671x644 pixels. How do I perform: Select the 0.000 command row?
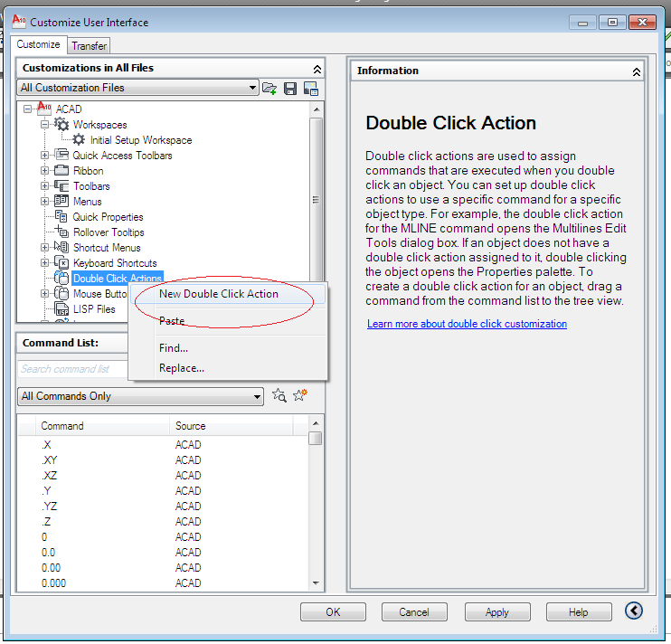163,582
